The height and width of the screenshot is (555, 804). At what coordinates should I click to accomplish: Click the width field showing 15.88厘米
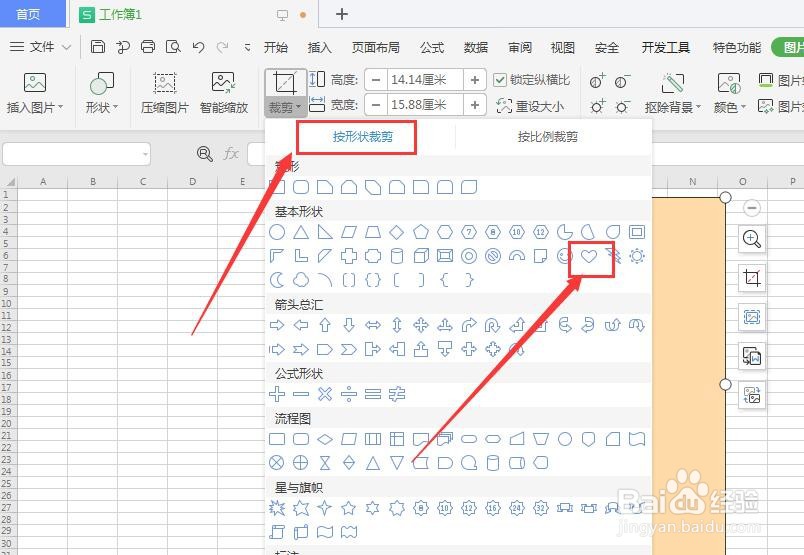click(426, 105)
